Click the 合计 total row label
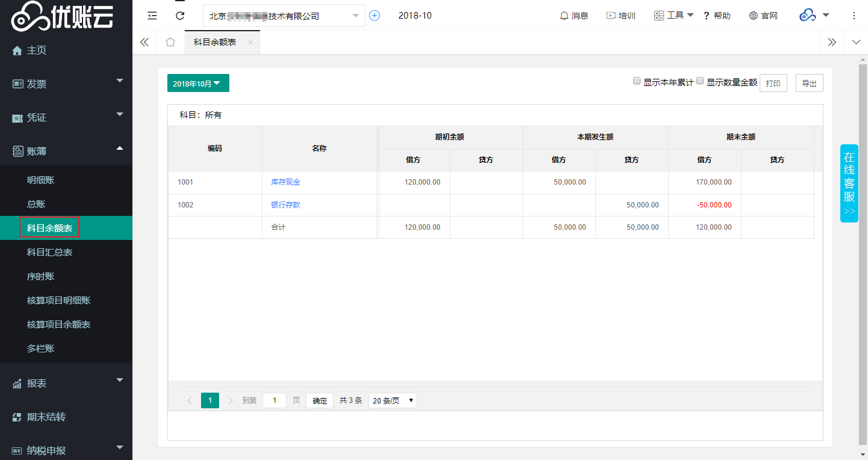Viewport: 868px width, 460px height. click(x=278, y=227)
